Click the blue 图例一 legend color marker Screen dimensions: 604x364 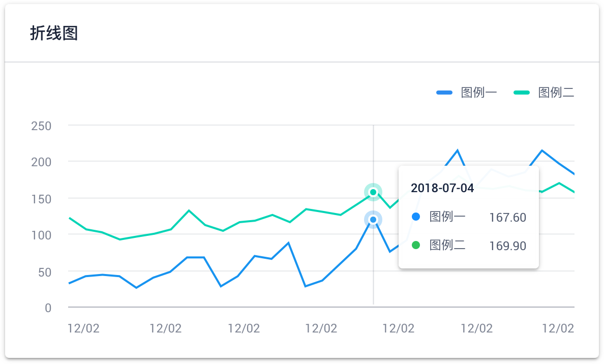click(x=444, y=93)
